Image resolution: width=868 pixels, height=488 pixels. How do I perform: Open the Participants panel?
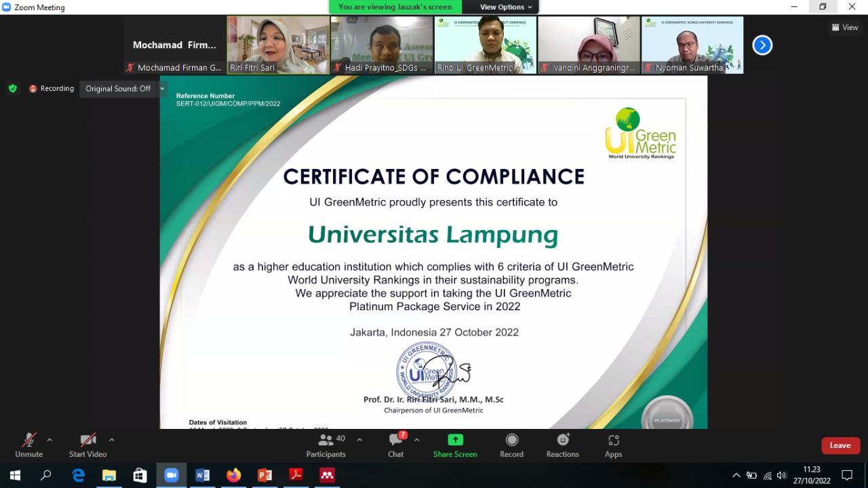click(326, 445)
